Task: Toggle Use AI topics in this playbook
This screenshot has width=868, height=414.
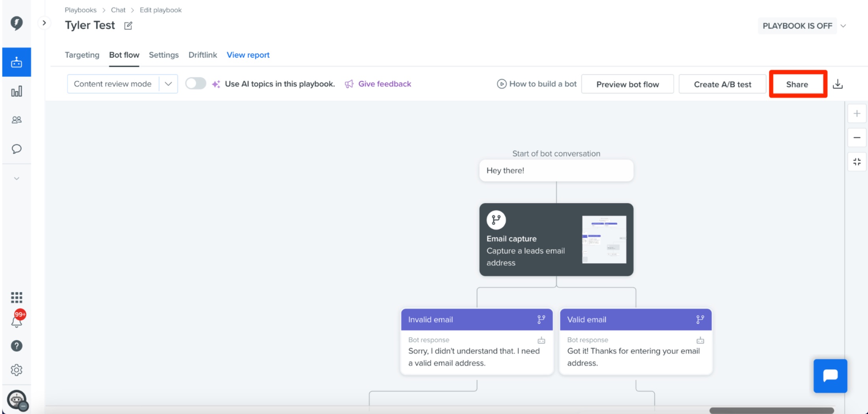Action: pyautogui.click(x=195, y=83)
